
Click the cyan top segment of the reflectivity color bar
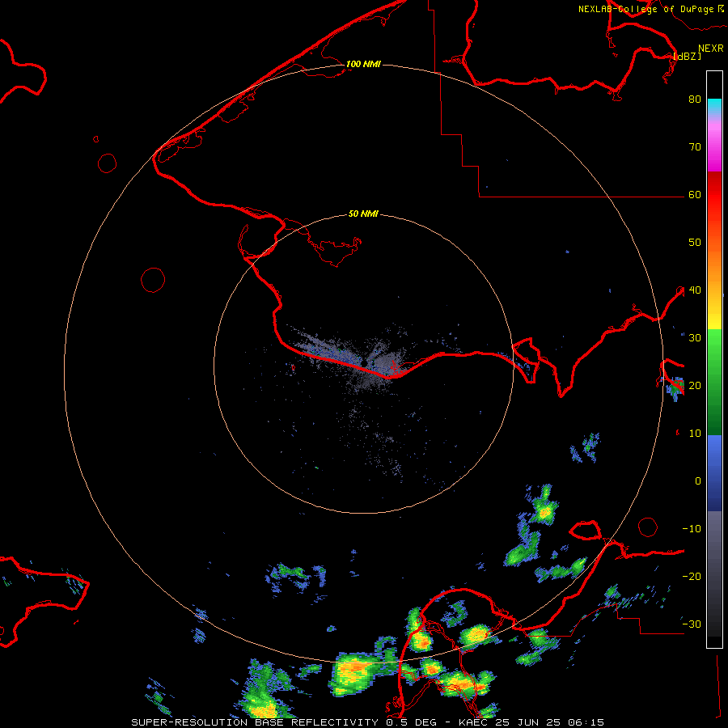pyautogui.click(x=714, y=107)
